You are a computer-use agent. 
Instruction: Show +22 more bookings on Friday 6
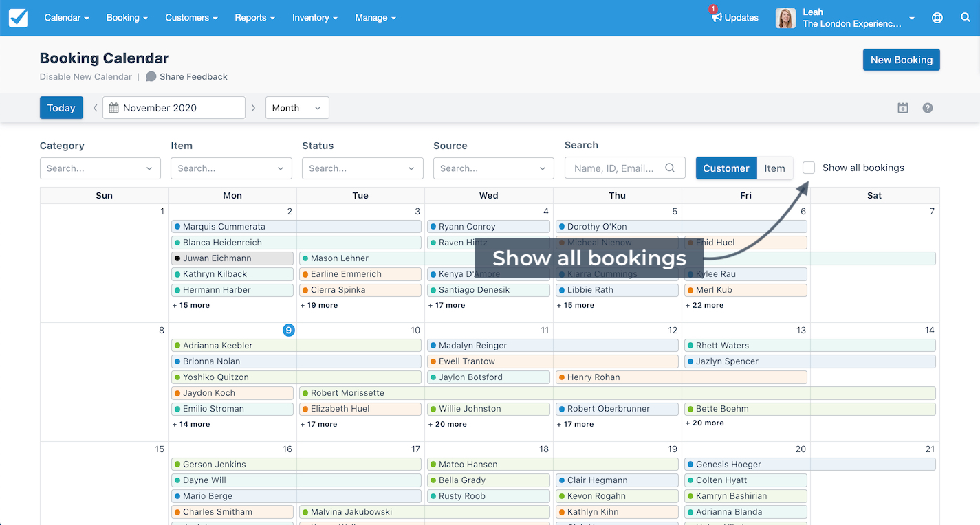(x=704, y=305)
